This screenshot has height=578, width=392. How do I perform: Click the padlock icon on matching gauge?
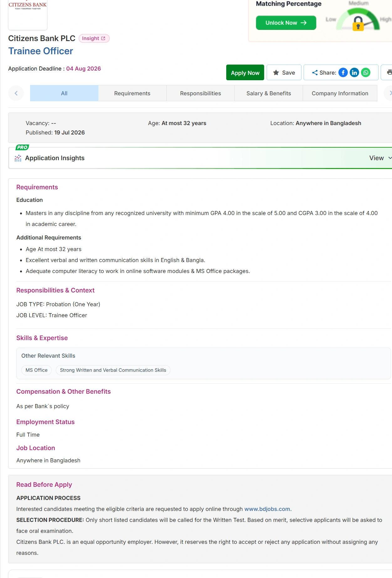[358, 24]
